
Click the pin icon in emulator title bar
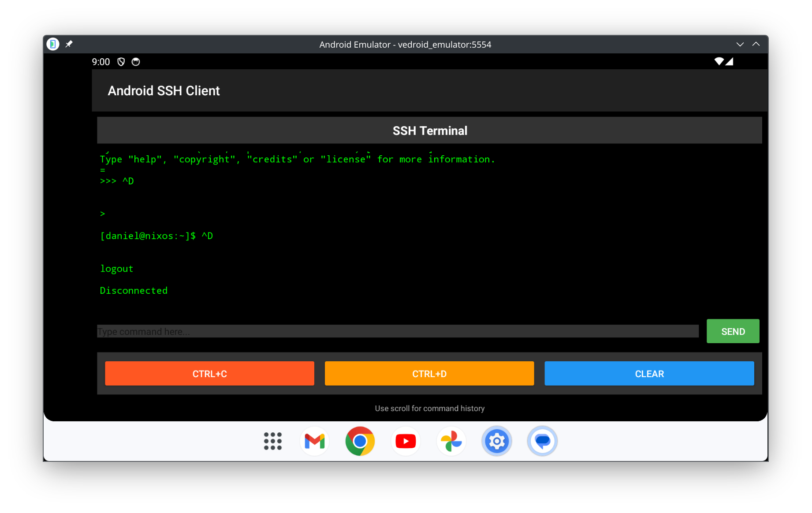click(x=69, y=44)
